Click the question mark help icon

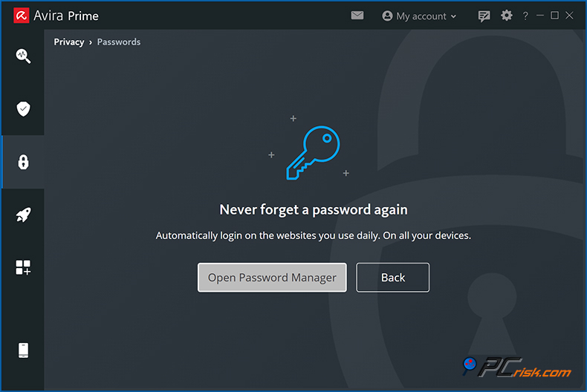(x=525, y=16)
